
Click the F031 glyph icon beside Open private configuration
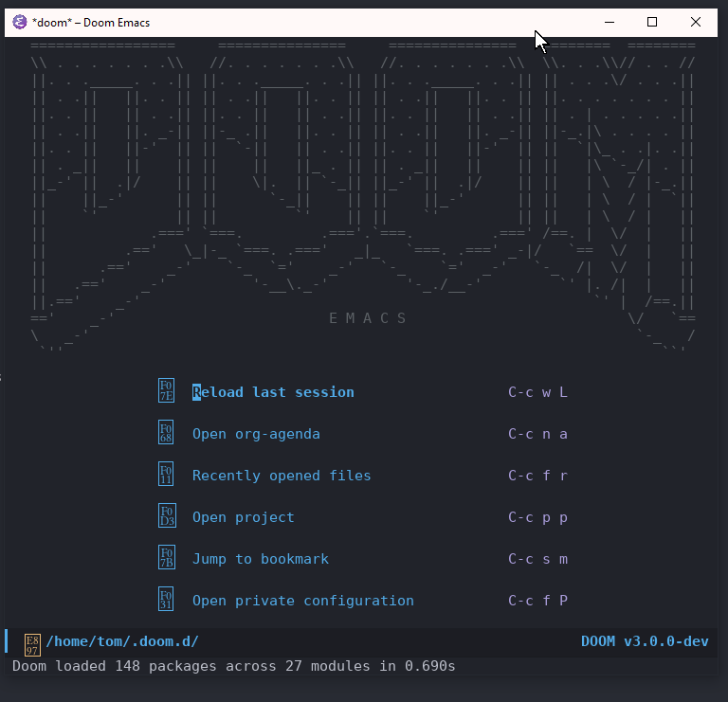tap(166, 600)
